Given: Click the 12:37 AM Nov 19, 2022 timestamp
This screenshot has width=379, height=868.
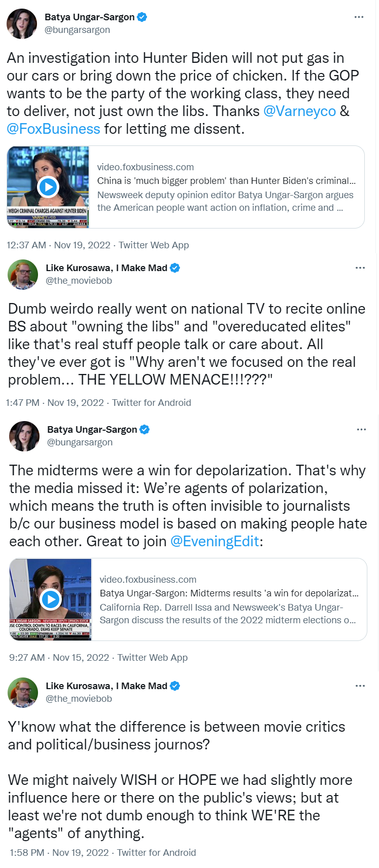Looking at the screenshot, I should coord(58,245).
